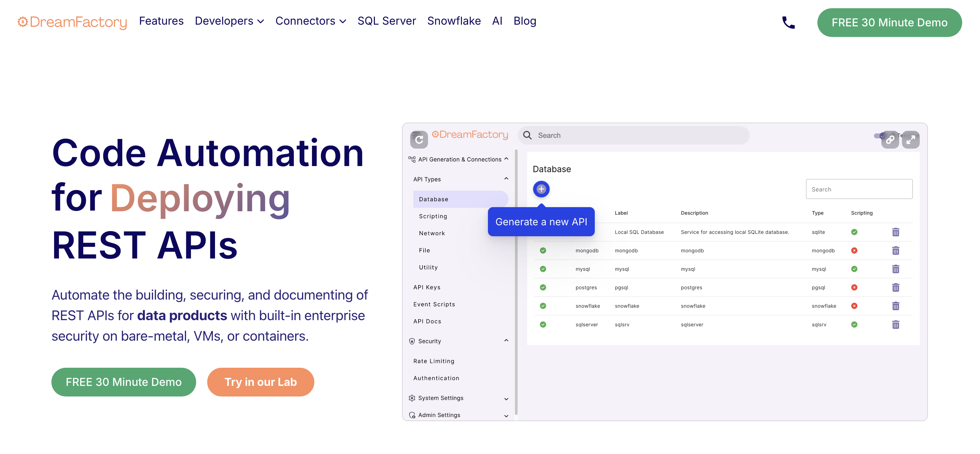The image size is (980, 454).
Task: Select Scripting in API Types sidebar
Action: pos(433,216)
